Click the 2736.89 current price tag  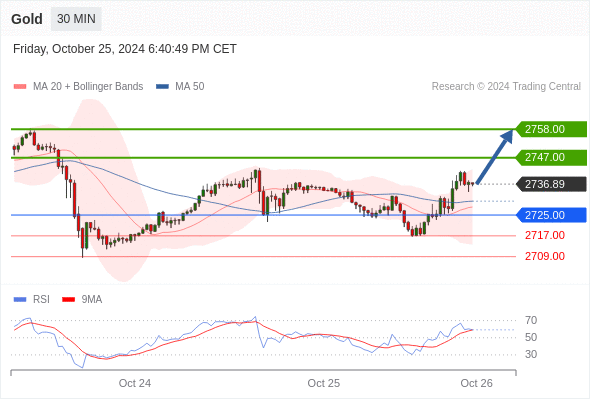pyautogui.click(x=551, y=184)
